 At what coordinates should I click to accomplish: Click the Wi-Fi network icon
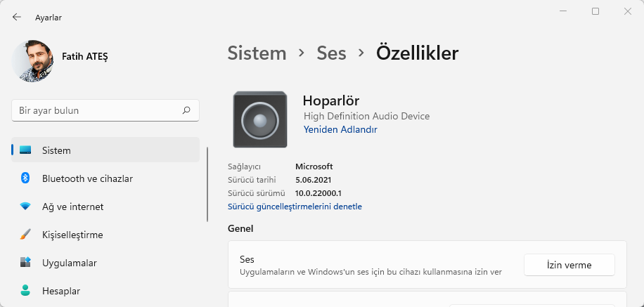25,207
